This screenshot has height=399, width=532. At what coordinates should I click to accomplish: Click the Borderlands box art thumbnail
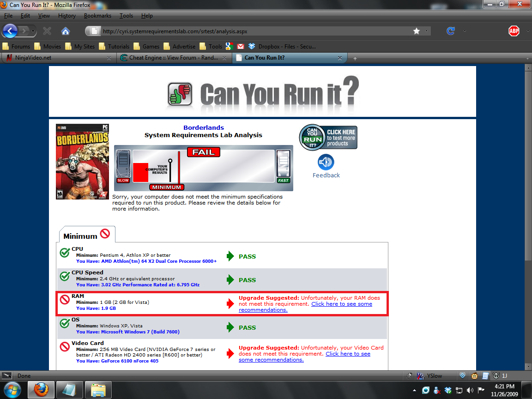[83, 162]
